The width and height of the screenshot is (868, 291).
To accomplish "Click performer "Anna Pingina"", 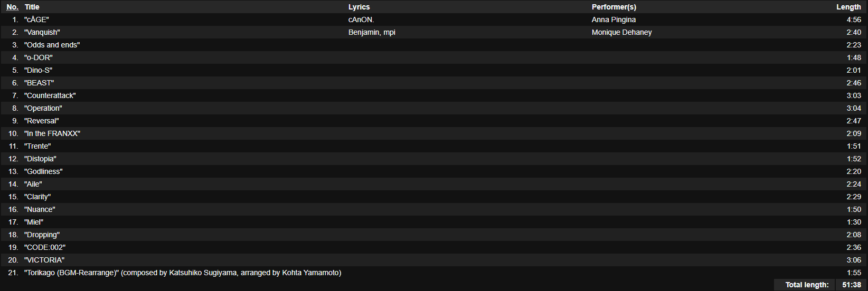I will tap(614, 20).
